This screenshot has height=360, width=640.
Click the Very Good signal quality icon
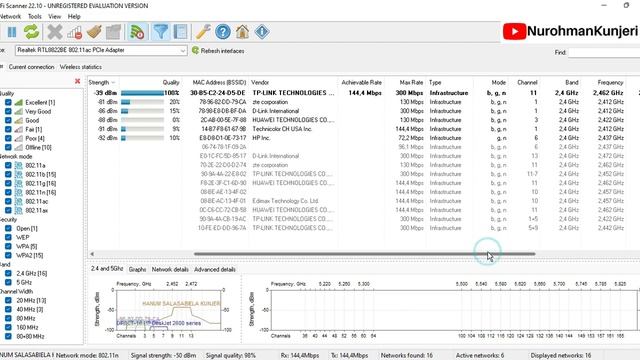pos(19,111)
